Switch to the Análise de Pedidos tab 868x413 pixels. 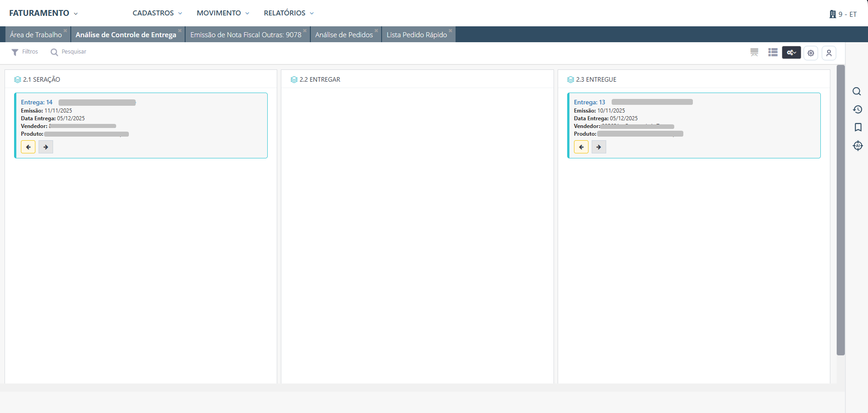click(344, 35)
